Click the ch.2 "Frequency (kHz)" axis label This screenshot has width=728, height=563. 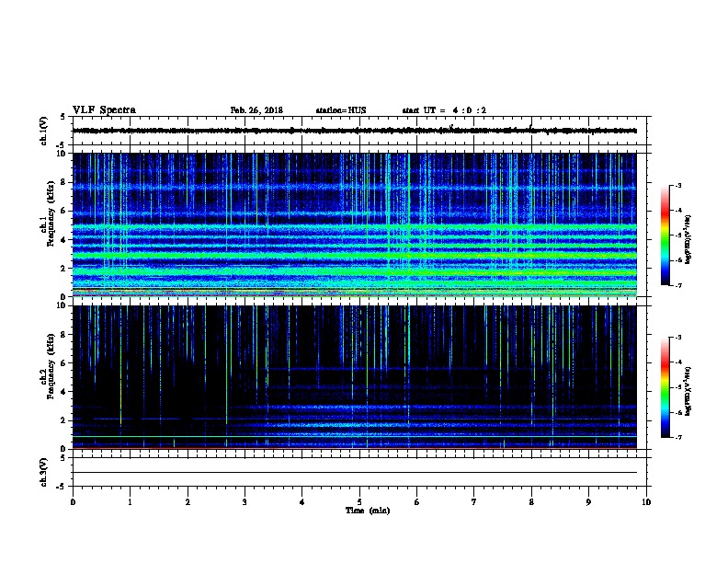51,366
